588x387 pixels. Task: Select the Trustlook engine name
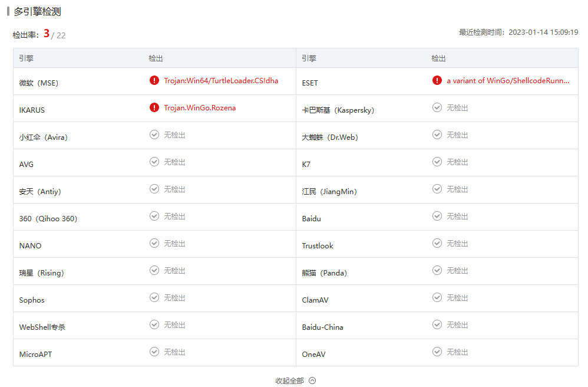(317, 246)
